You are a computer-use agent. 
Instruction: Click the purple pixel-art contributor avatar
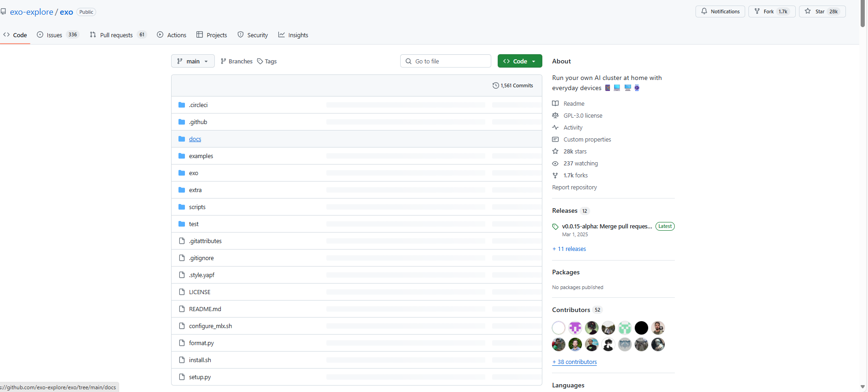[575, 328]
